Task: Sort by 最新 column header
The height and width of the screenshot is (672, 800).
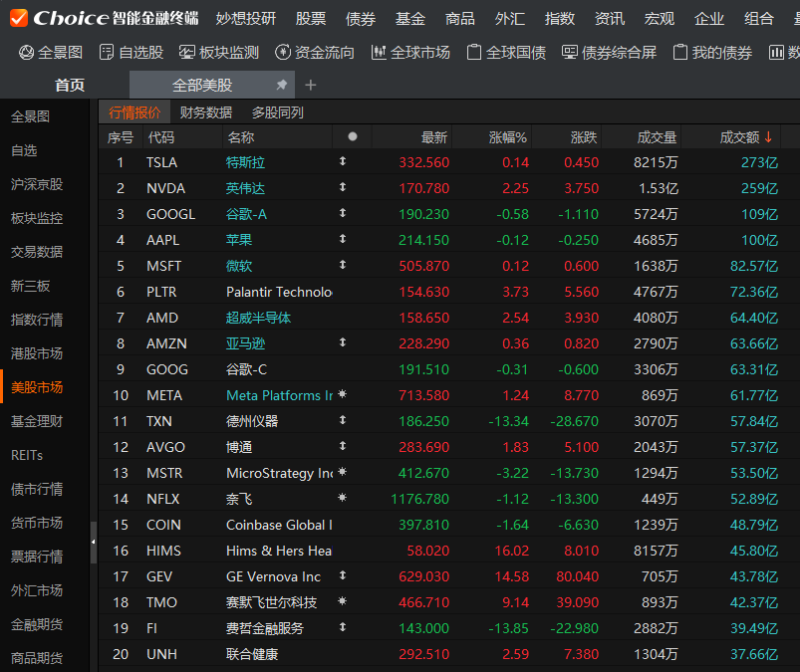Action: [x=434, y=137]
